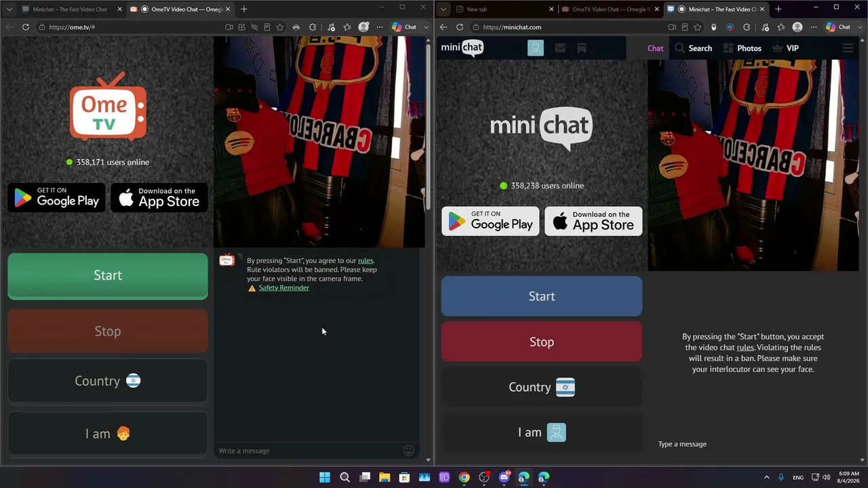Reload the minichat.com page

tap(460, 27)
